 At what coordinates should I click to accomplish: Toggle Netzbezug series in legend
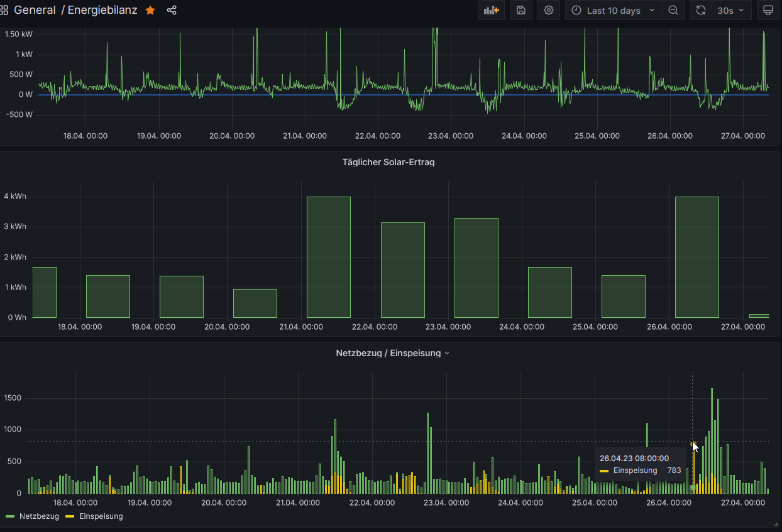[39, 516]
